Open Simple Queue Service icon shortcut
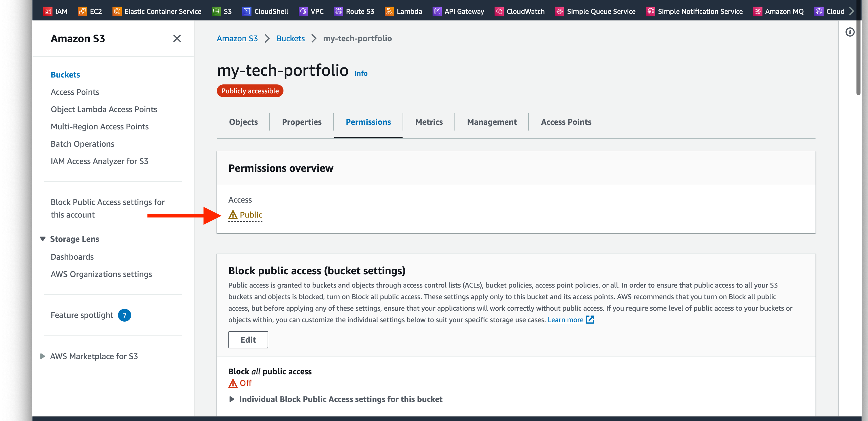This screenshot has width=868, height=421. tap(559, 11)
